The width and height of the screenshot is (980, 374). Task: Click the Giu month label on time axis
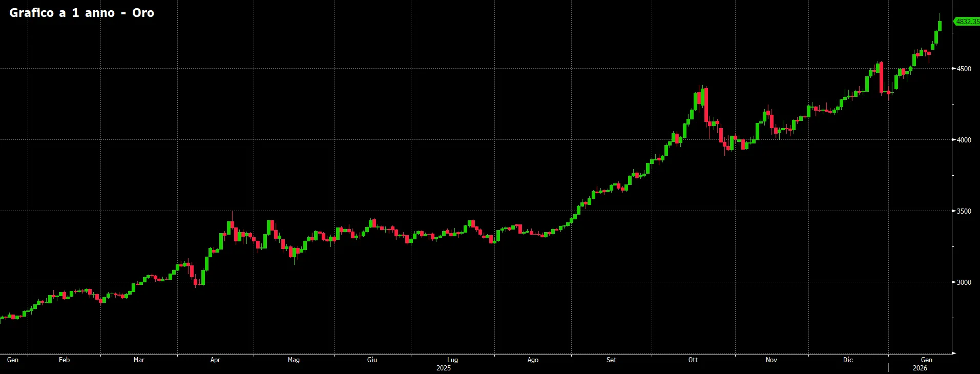pyautogui.click(x=372, y=360)
